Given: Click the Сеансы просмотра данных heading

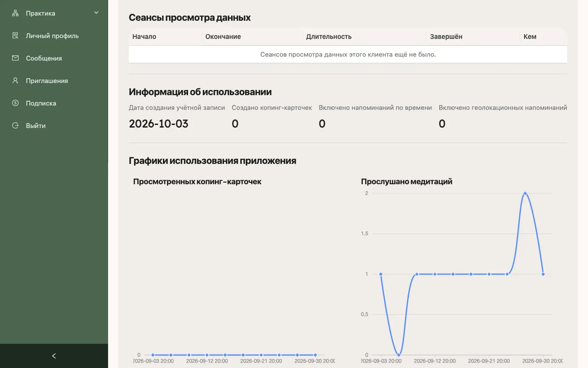Looking at the screenshot, I should tap(190, 18).
